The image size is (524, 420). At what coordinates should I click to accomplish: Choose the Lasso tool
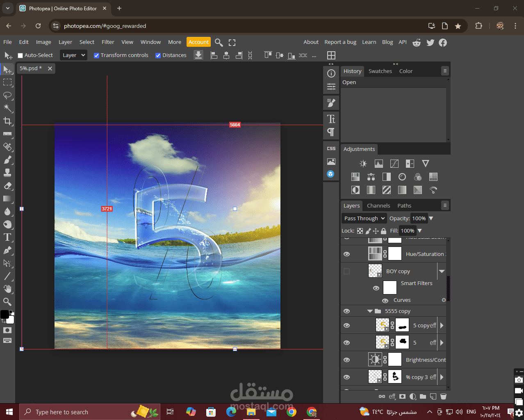tap(7, 95)
